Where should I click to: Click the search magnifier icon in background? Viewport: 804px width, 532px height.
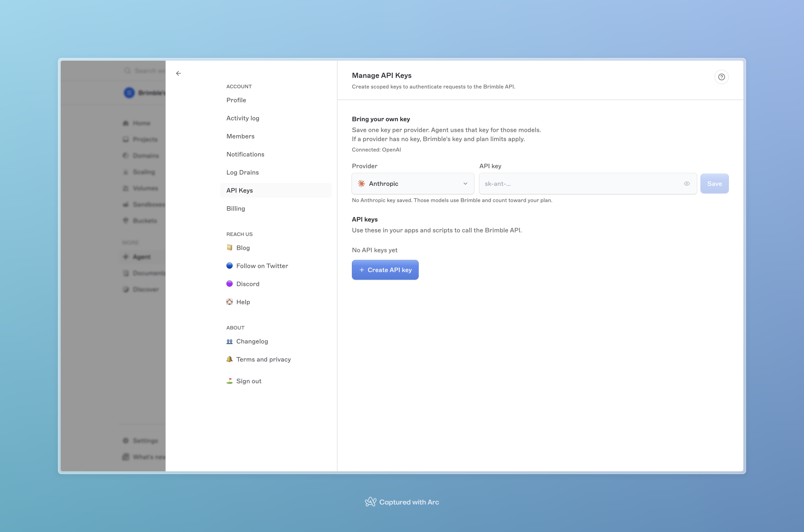click(127, 71)
